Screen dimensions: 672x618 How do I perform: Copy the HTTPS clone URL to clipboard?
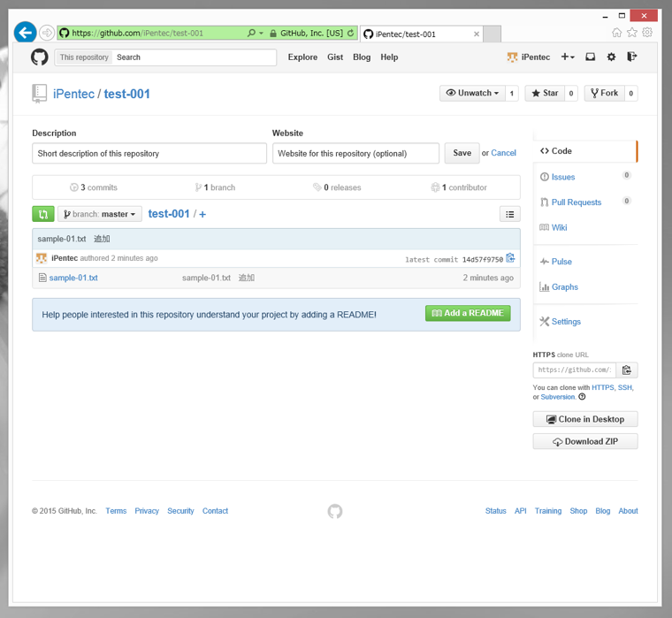pos(627,370)
